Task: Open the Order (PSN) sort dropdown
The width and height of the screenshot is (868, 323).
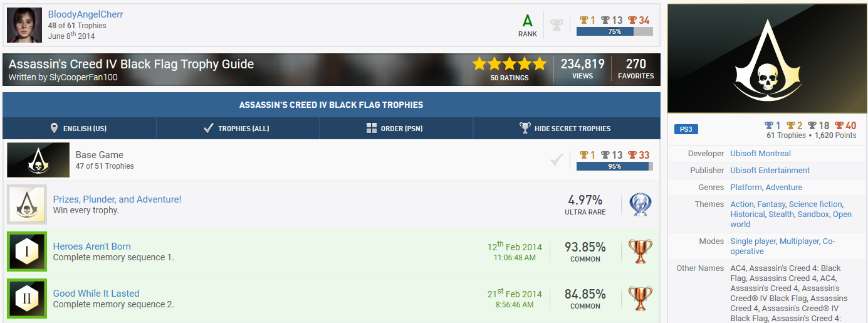Action: [394, 129]
